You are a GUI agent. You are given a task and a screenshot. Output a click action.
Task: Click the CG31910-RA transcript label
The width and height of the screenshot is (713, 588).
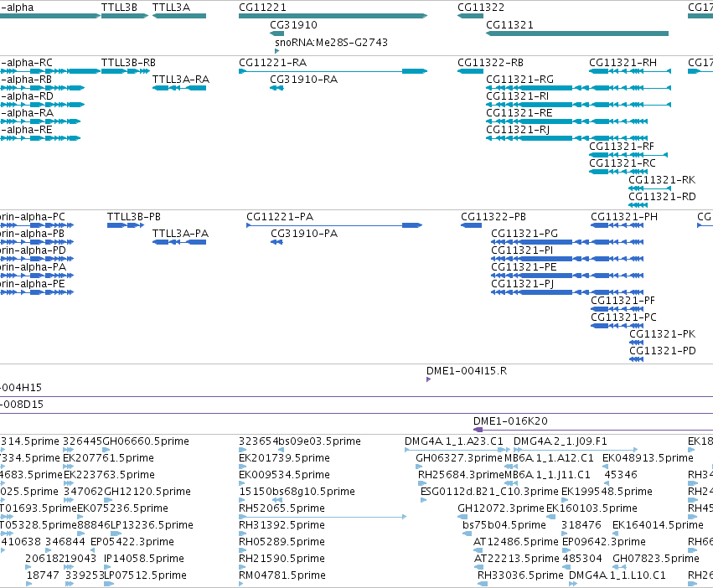coord(304,80)
